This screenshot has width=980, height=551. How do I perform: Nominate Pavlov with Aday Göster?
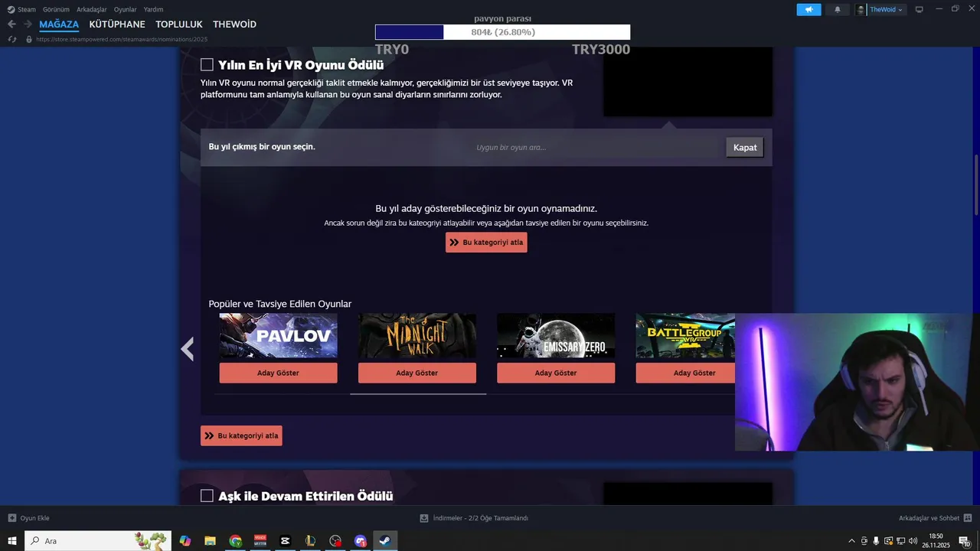(278, 373)
